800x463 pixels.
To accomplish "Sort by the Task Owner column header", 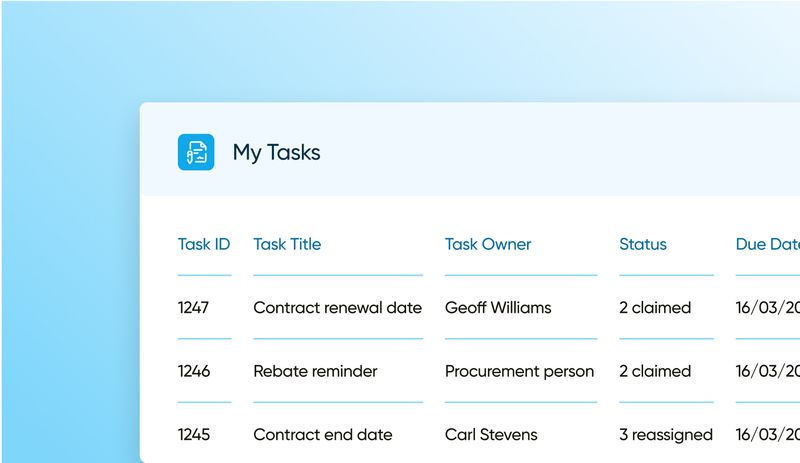I will pyautogui.click(x=488, y=244).
